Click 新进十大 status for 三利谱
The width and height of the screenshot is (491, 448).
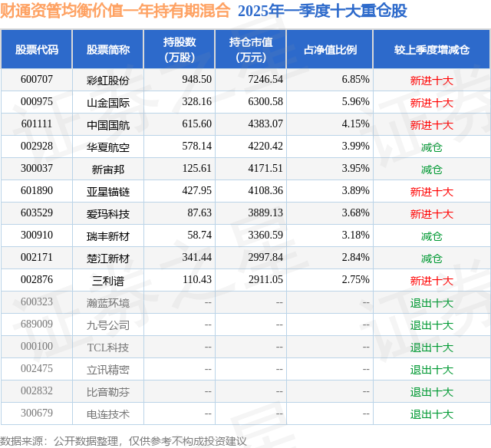(x=431, y=280)
